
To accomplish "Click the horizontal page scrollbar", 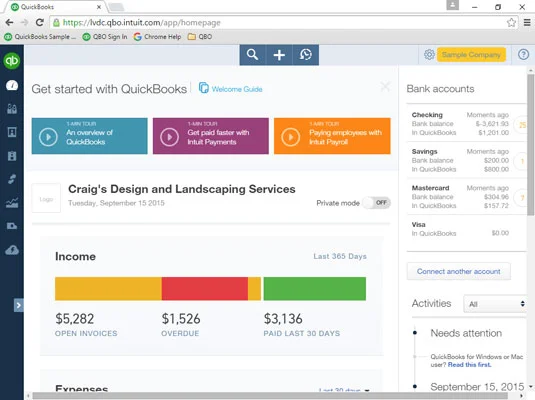I will (270, 396).
